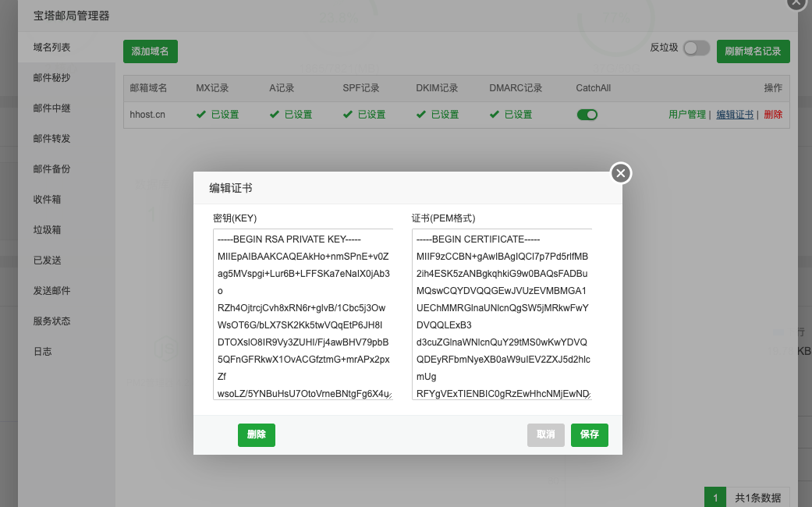Click the 邮箱域名 column header
This screenshot has height=507, width=812.
[x=148, y=88]
